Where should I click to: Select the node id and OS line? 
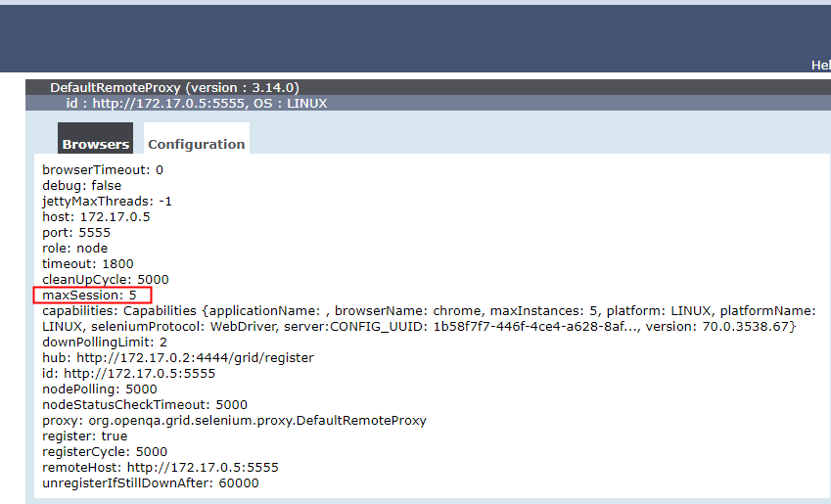pyautogui.click(x=197, y=104)
